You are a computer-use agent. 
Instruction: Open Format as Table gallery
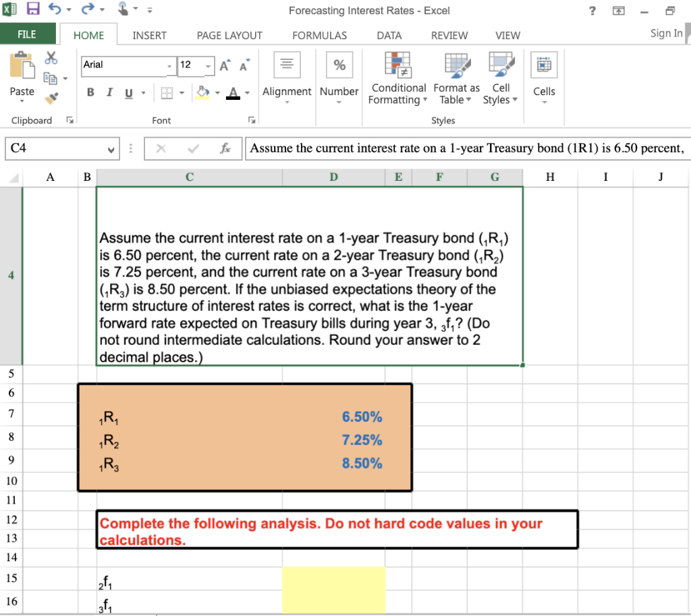point(457,79)
